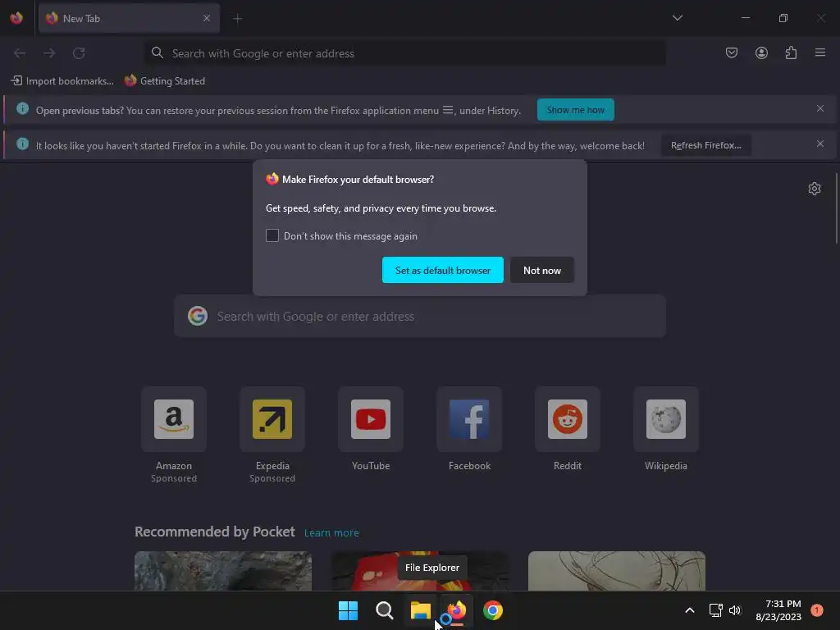The width and height of the screenshot is (840, 630).
Task: Click Set as default browser
Action: pyautogui.click(x=442, y=270)
